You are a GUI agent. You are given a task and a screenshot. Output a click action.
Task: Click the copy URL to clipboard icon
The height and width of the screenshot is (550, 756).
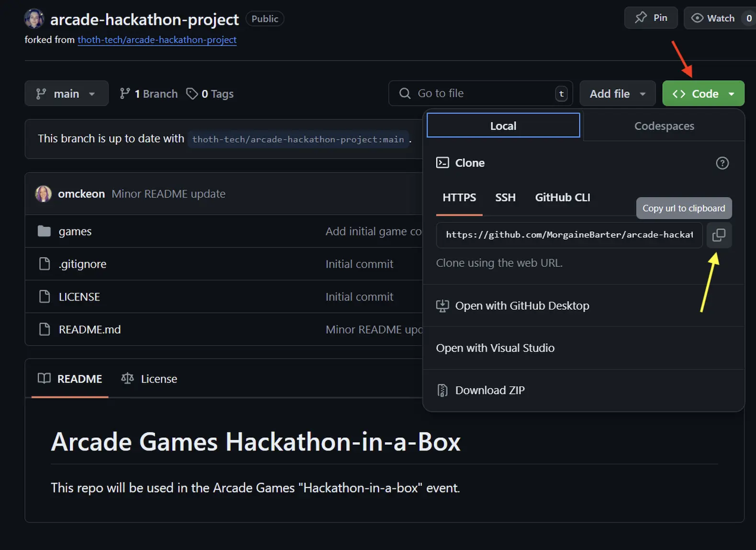pyautogui.click(x=719, y=235)
